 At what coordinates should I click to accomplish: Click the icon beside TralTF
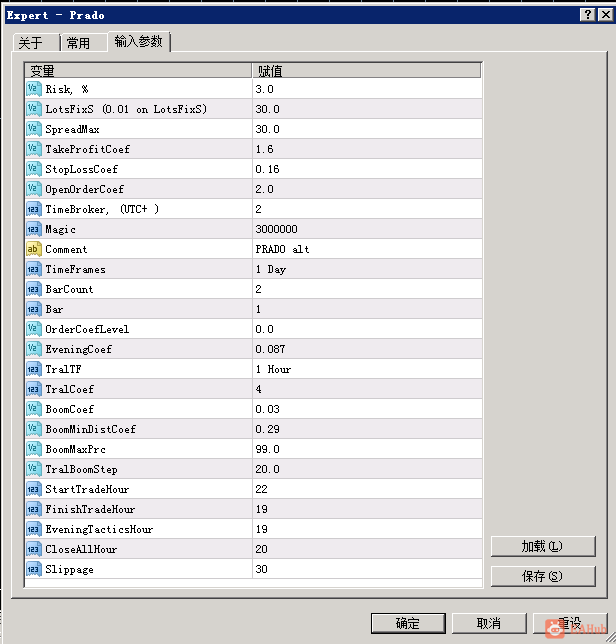point(34,369)
